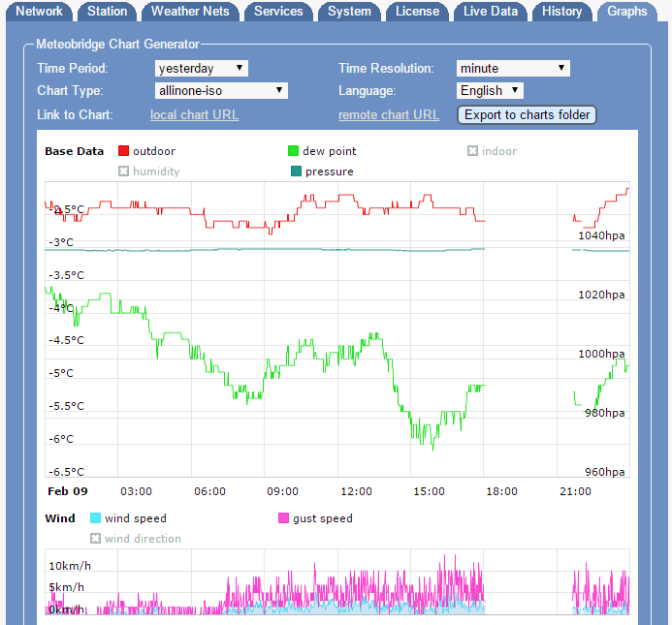Click the wind direction legend label

[x=143, y=539]
